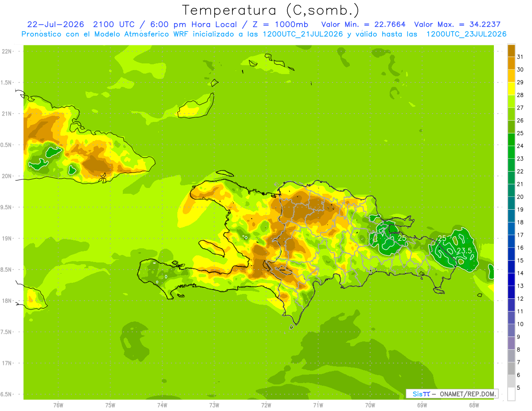Click the legend color band between 30 and 31

(x=511, y=63)
